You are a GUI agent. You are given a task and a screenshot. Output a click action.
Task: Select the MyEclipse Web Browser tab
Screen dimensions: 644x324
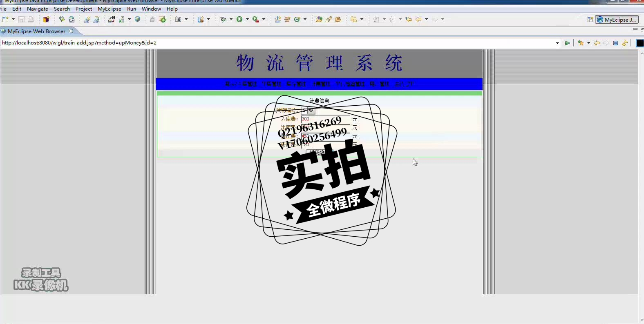pyautogui.click(x=36, y=31)
